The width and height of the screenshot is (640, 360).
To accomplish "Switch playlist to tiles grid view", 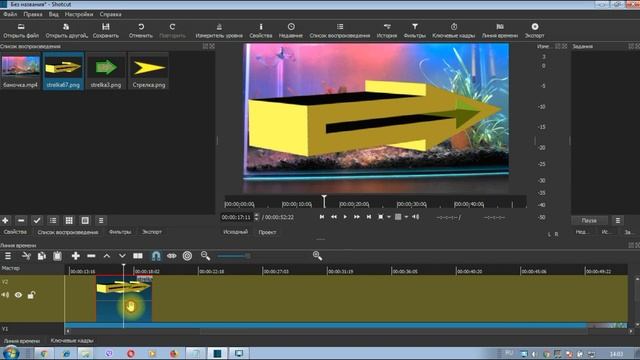I will click(69, 220).
